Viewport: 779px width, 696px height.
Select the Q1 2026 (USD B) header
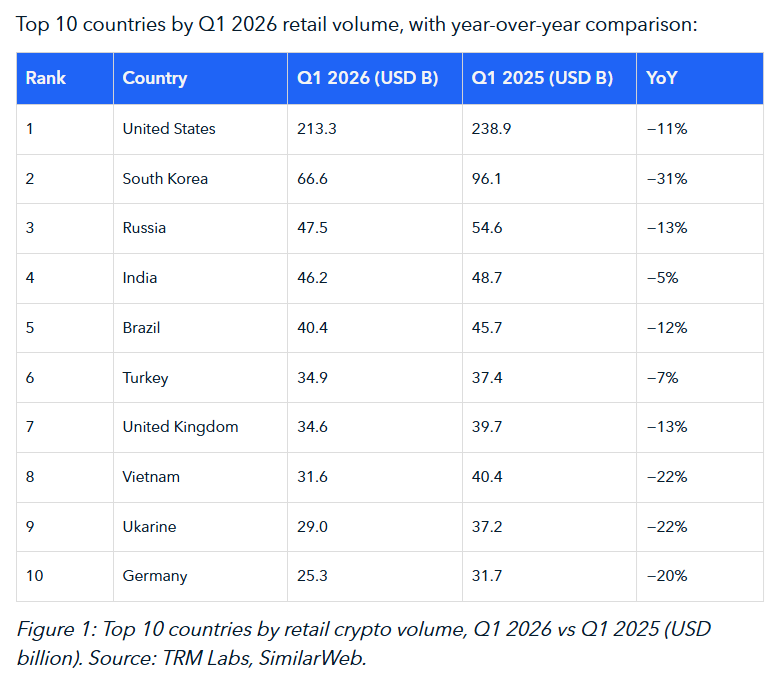coord(368,78)
